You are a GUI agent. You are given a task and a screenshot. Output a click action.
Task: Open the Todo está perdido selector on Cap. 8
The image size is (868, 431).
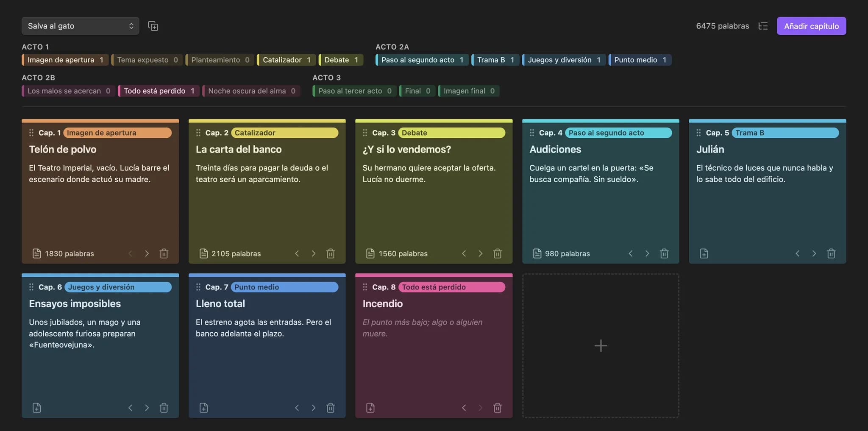(x=451, y=287)
